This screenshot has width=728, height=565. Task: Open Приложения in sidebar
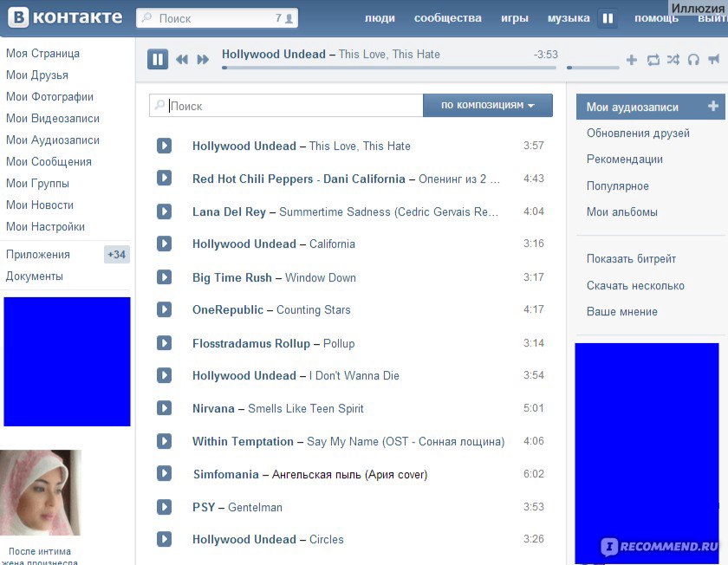[37, 255]
